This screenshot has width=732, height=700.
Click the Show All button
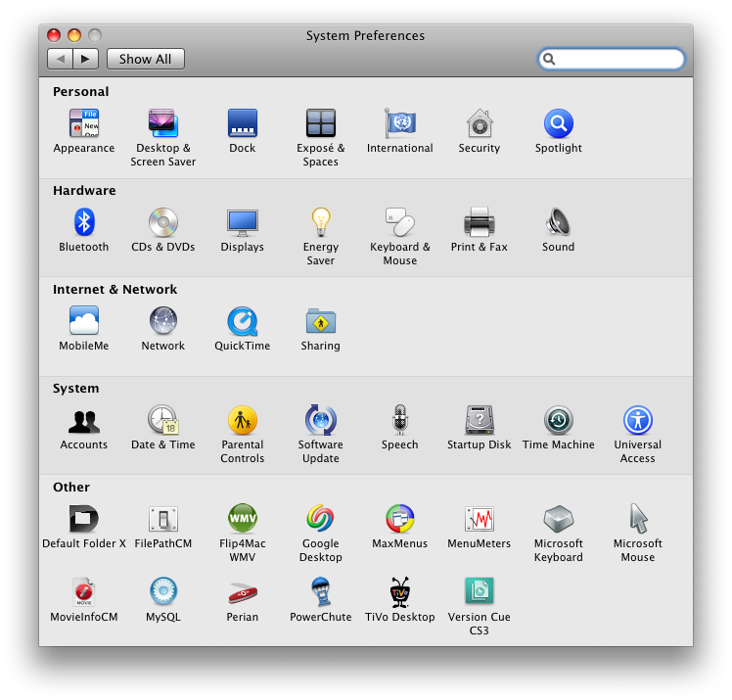tap(145, 59)
